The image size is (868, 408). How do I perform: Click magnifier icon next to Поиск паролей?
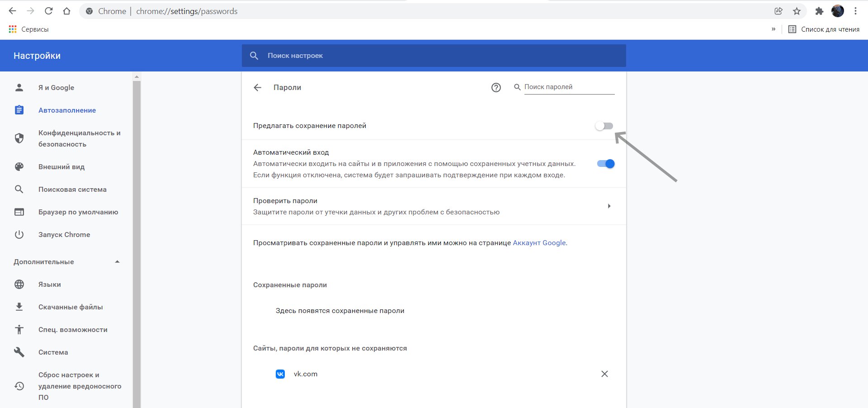517,87
